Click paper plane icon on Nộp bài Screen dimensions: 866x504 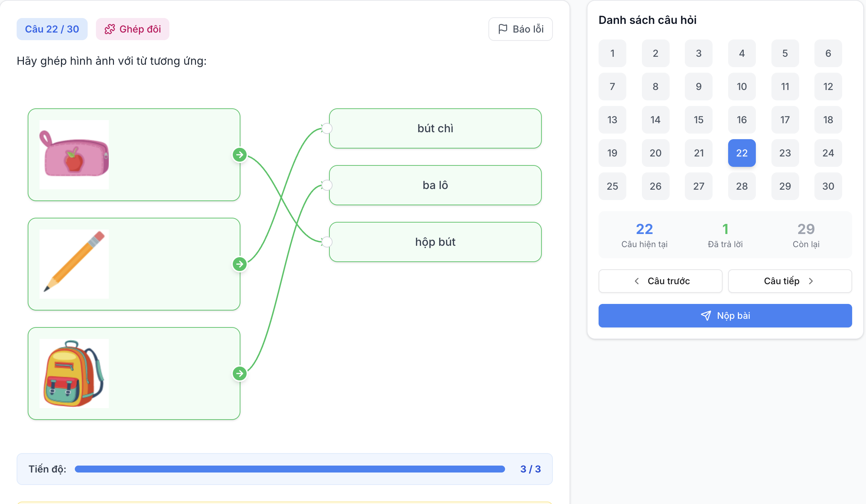click(x=706, y=316)
